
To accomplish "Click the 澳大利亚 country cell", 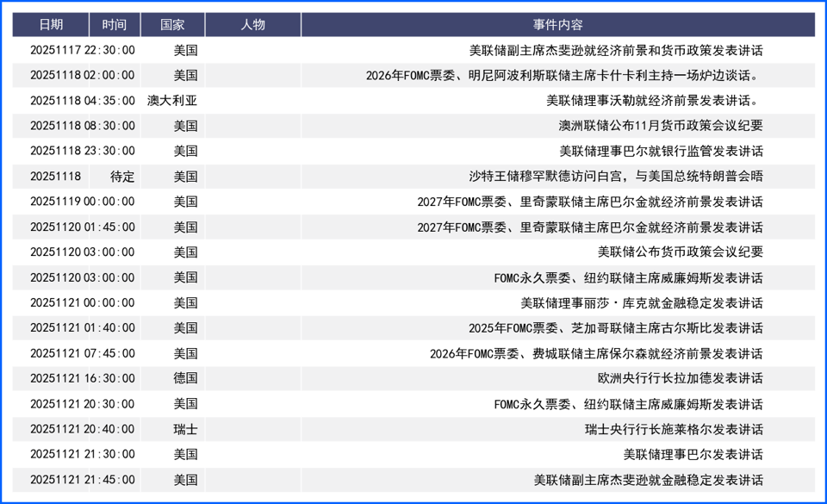I will pyautogui.click(x=172, y=101).
